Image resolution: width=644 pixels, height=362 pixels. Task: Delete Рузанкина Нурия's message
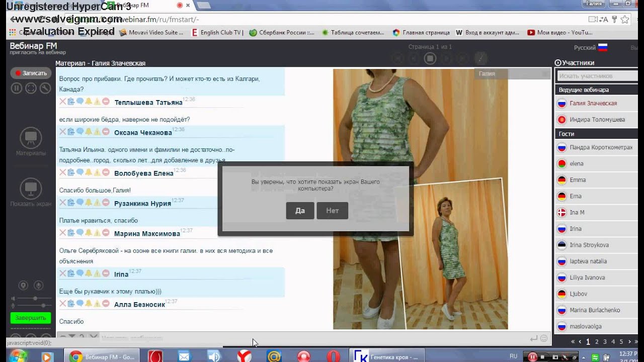(x=63, y=203)
